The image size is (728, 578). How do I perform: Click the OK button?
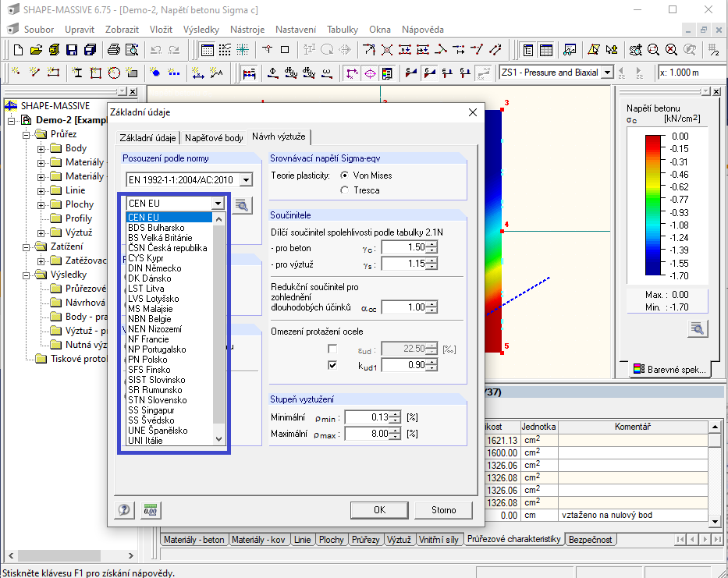point(379,510)
